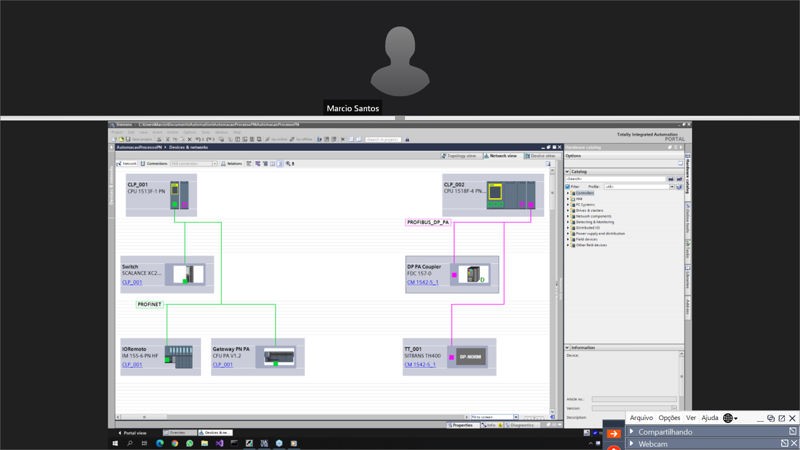Viewport: 800px width, 450px height.
Task: Click the orange arrow button
Action: click(x=614, y=434)
